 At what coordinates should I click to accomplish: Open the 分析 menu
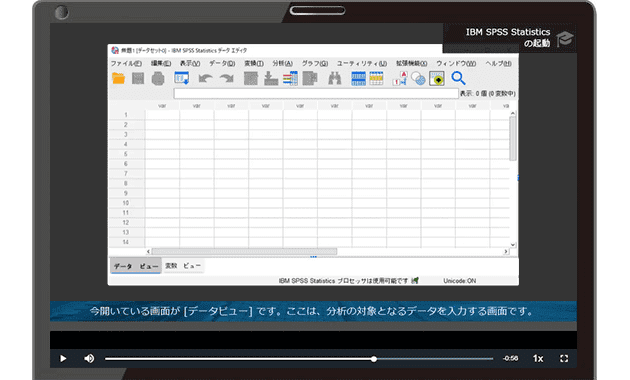[x=282, y=63]
